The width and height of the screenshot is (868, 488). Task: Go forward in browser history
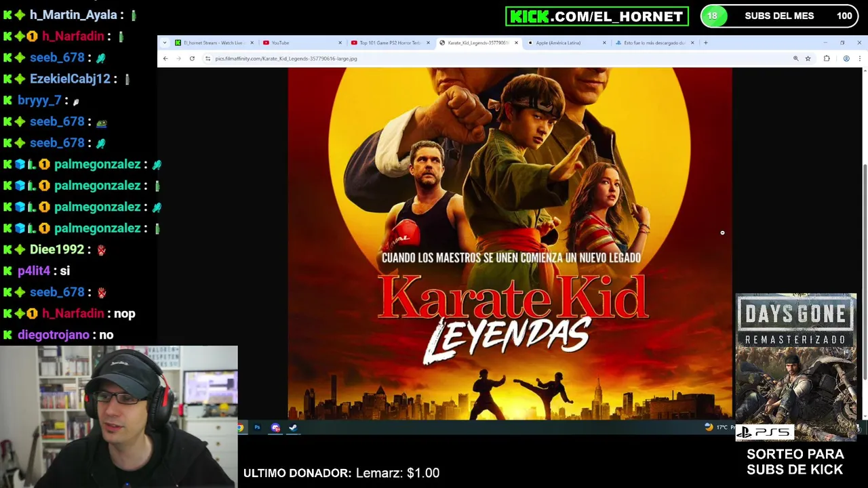tap(178, 58)
